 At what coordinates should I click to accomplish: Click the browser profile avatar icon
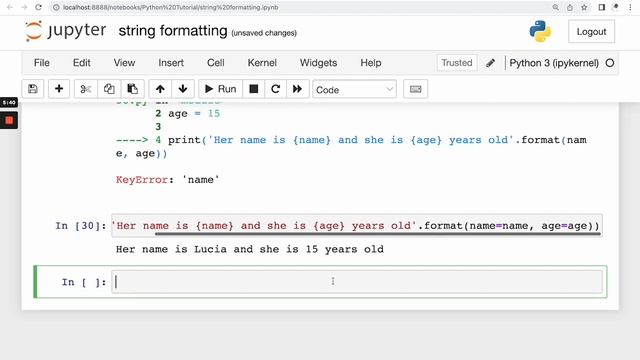[x=616, y=7]
